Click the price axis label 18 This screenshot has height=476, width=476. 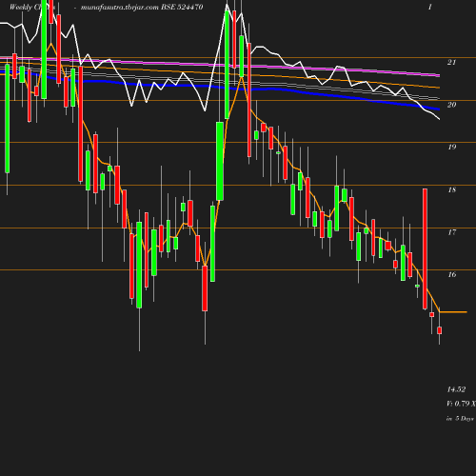click(x=451, y=189)
